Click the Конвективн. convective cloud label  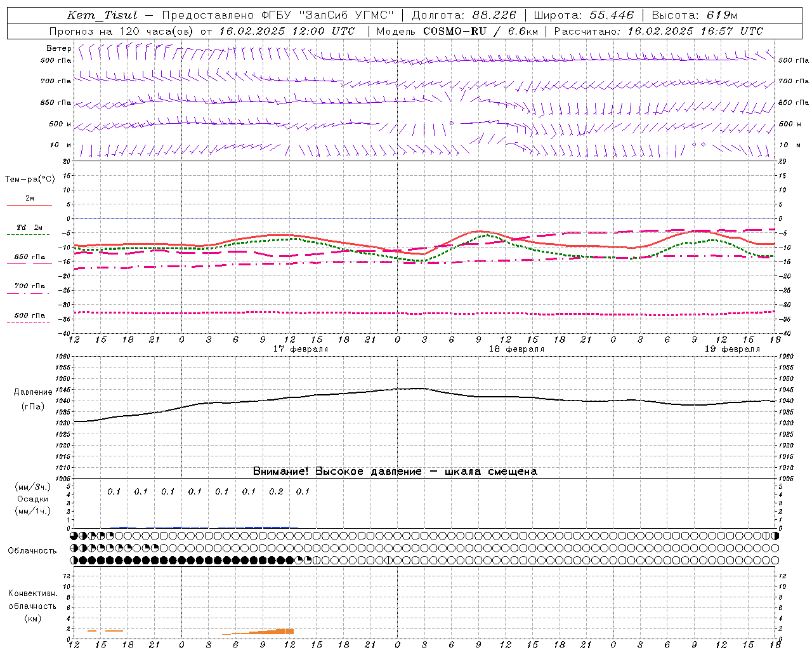point(32,594)
